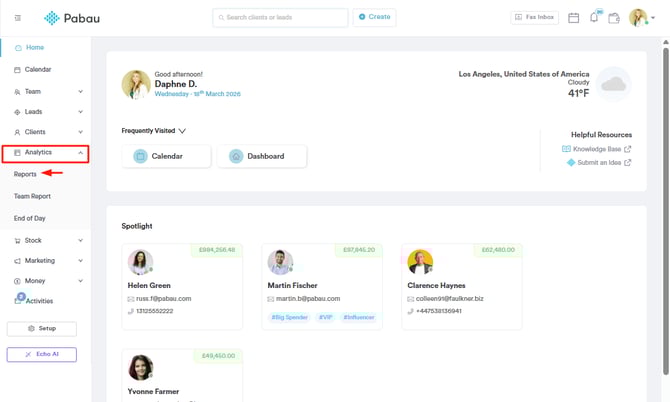
Task: Open the Dashboard shortcut card
Action: click(262, 156)
